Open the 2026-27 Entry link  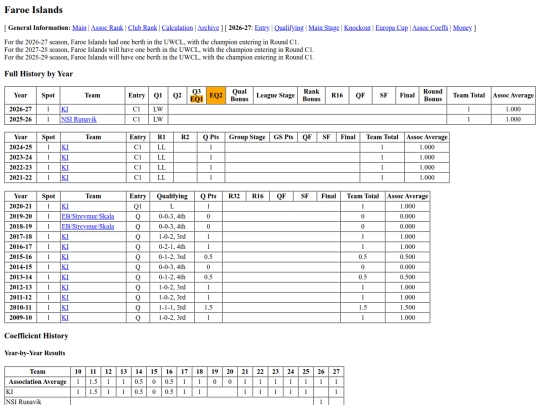coord(262,28)
